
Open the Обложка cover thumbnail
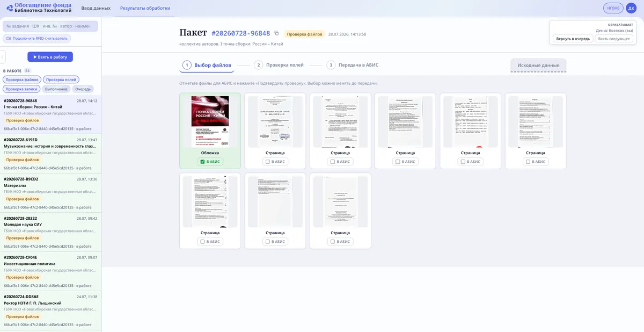tap(210, 121)
